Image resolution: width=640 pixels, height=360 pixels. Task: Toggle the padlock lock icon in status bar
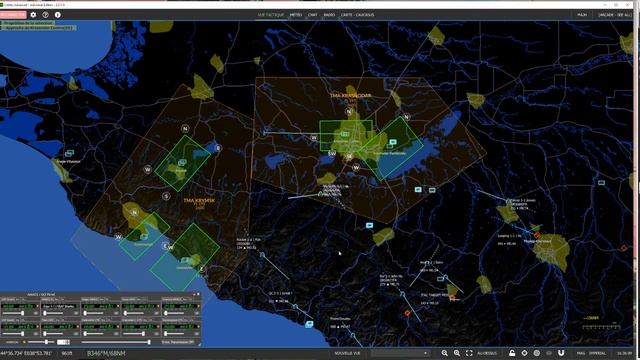click(512, 353)
